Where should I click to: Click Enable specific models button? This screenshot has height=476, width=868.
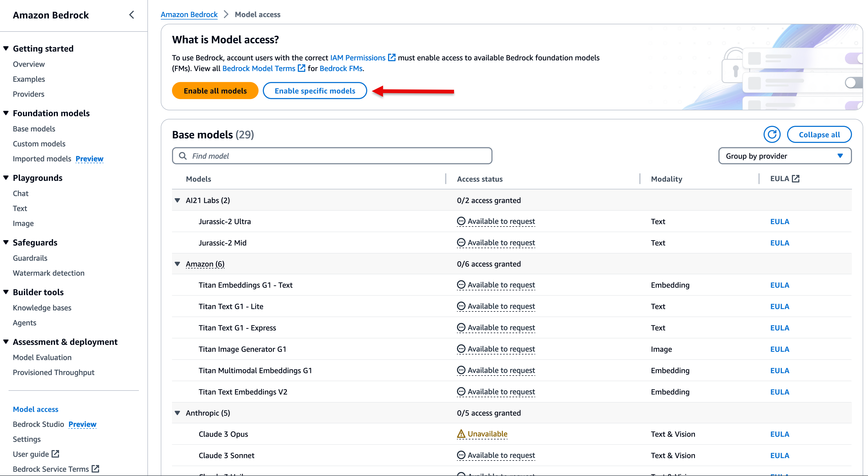pyautogui.click(x=315, y=91)
